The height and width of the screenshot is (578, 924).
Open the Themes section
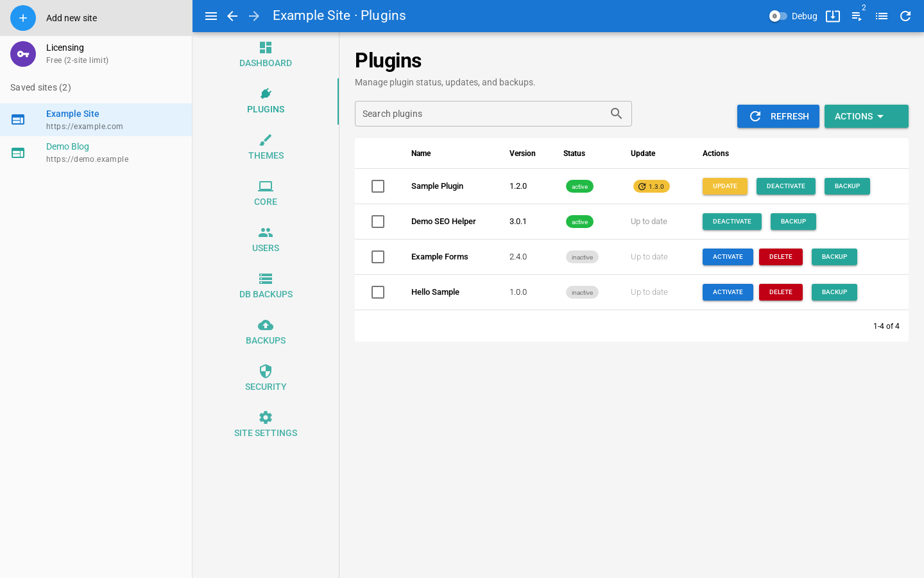click(x=266, y=148)
